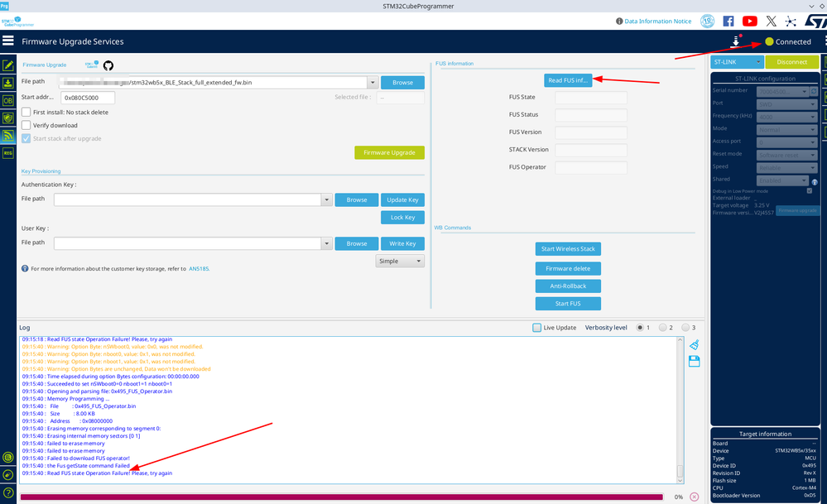Image resolution: width=827 pixels, height=504 pixels.
Task: Click the 10-year anniversary badge icon
Action: point(707,21)
